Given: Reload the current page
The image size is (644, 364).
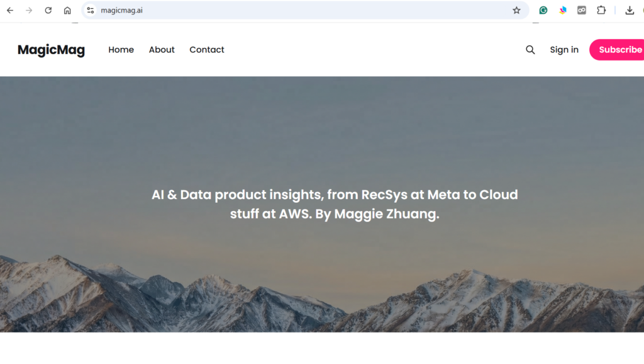Looking at the screenshot, I should tap(48, 10).
